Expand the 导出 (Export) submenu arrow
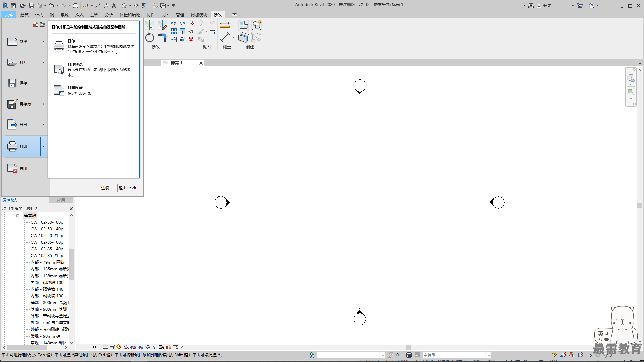Viewport: 644px width, 362px height. tap(43, 125)
